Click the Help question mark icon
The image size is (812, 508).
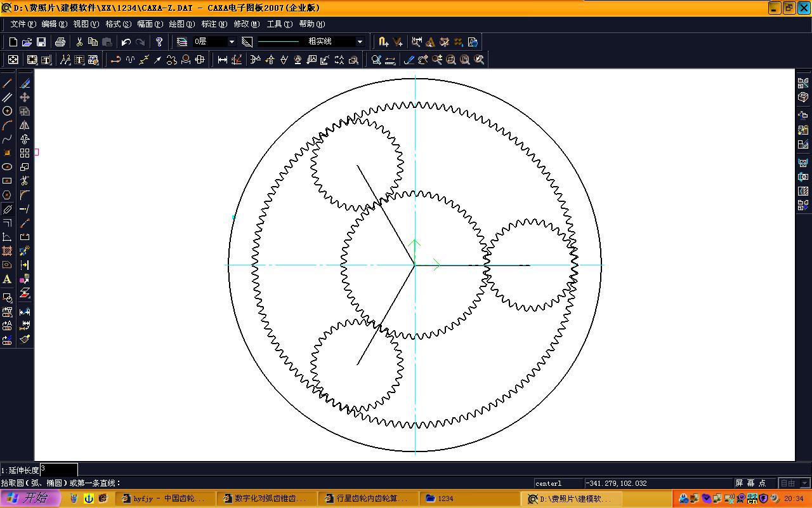tap(159, 42)
